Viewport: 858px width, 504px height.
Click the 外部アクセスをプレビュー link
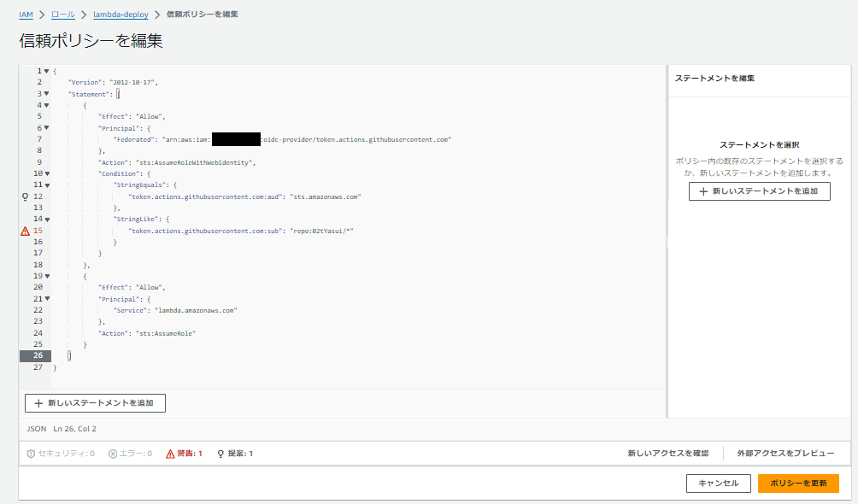coord(784,453)
